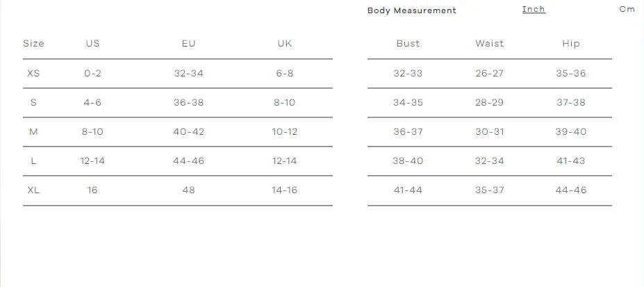The width and height of the screenshot is (644, 287).
Task: Select the L size row label
Action: (x=33, y=161)
